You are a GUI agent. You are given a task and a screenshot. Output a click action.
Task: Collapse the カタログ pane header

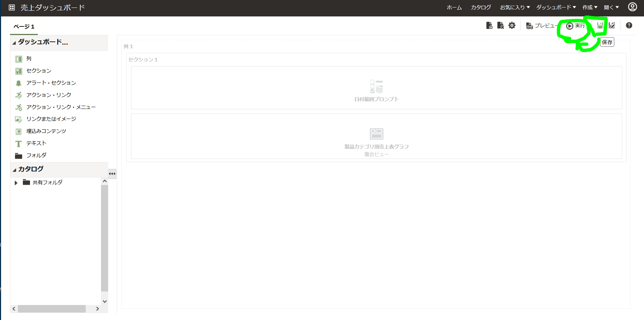point(14,170)
